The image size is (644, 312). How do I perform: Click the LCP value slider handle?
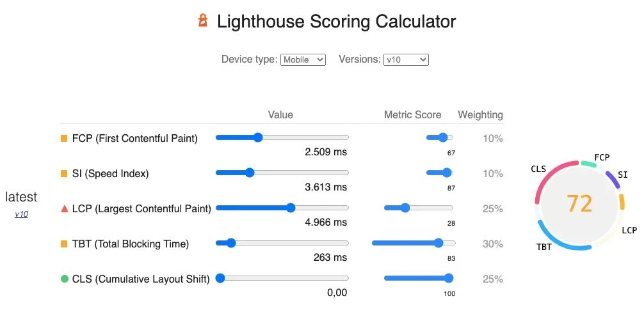pyautogui.click(x=291, y=208)
